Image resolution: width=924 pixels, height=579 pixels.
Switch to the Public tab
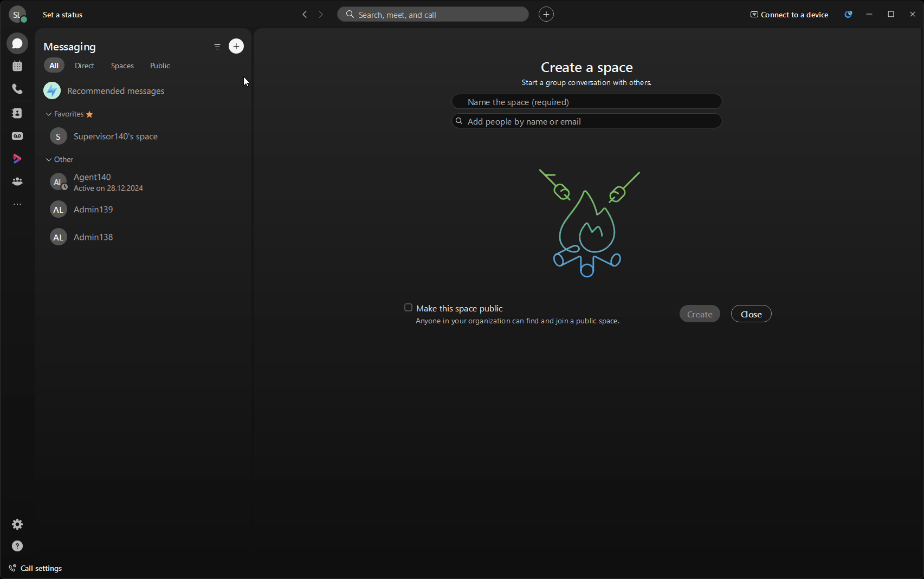pyautogui.click(x=160, y=66)
